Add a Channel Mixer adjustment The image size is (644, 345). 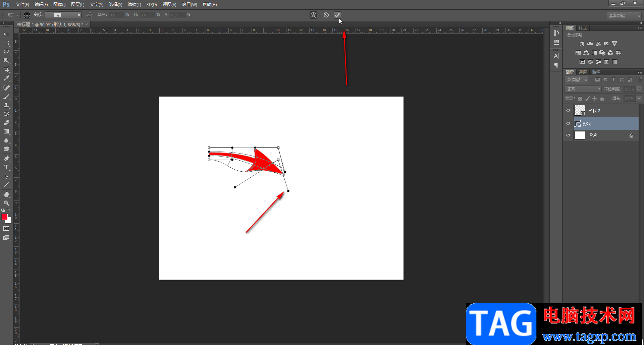[x=610, y=53]
